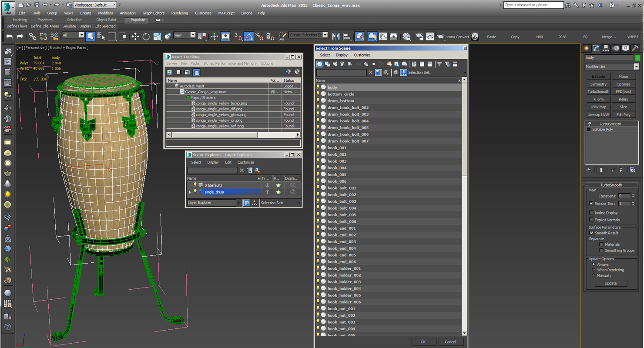The height and width of the screenshot is (348, 644).
Task: Activate Bind to Space Warp tool
Action: (54, 37)
